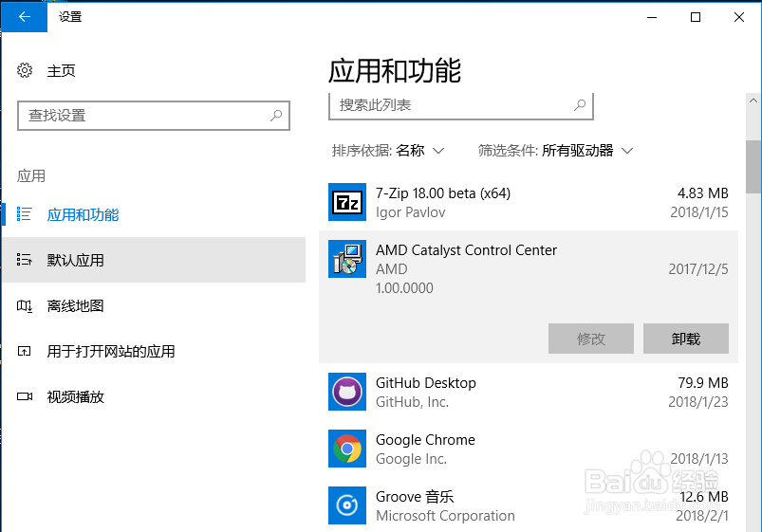Click the 应用和功能 page heading

point(395,71)
